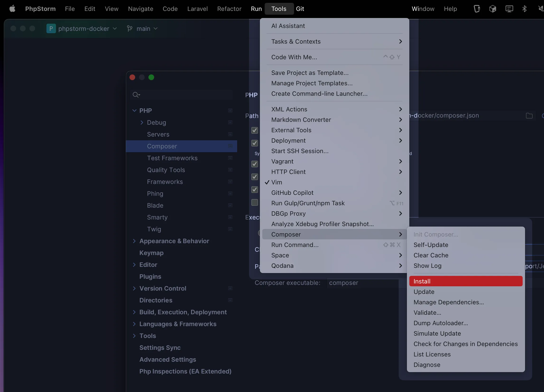The height and width of the screenshot is (392, 544).
Task: Open the Apple menu
Action: click(x=12, y=9)
